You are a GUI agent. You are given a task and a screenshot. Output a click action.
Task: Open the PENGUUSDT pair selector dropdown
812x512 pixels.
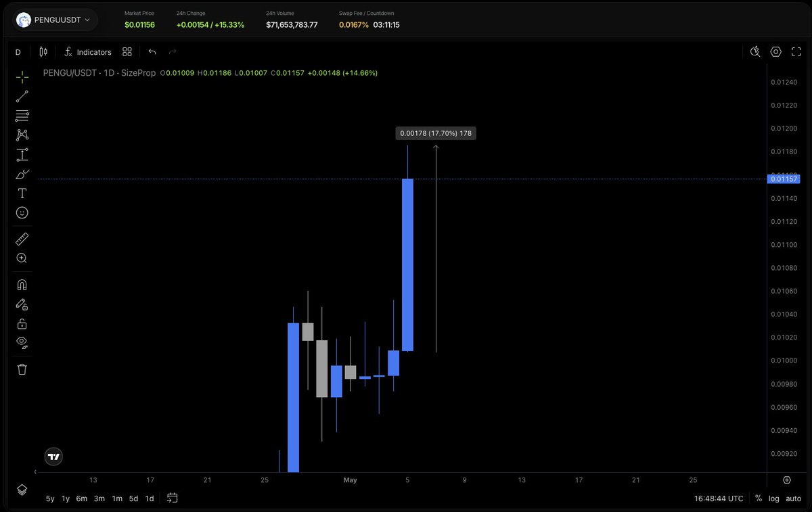coord(54,20)
